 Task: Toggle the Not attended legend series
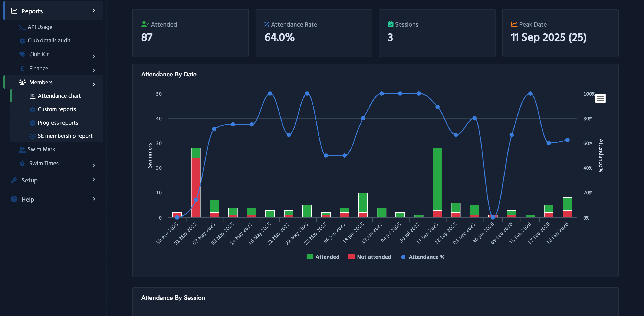click(369, 257)
